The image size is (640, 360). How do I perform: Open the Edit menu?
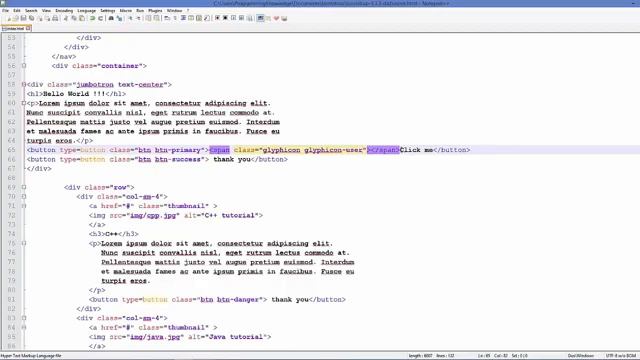tap(17, 10)
